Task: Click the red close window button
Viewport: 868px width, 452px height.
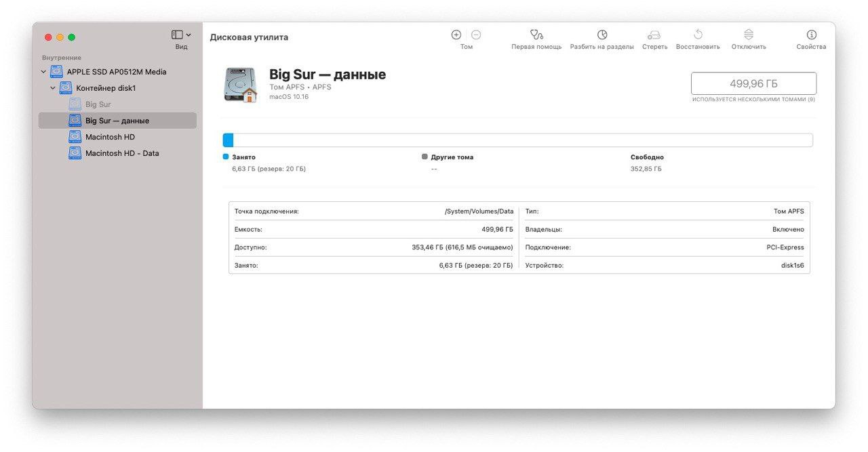Action: [48, 37]
